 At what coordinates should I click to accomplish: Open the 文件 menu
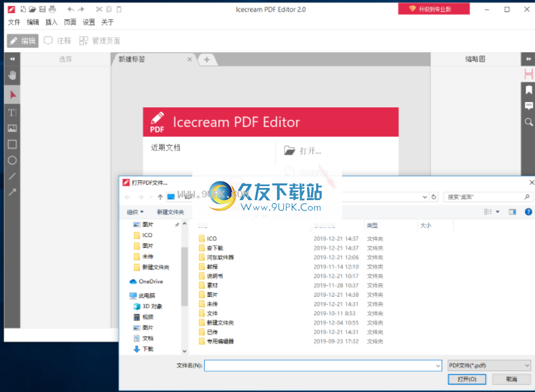pyautogui.click(x=15, y=22)
